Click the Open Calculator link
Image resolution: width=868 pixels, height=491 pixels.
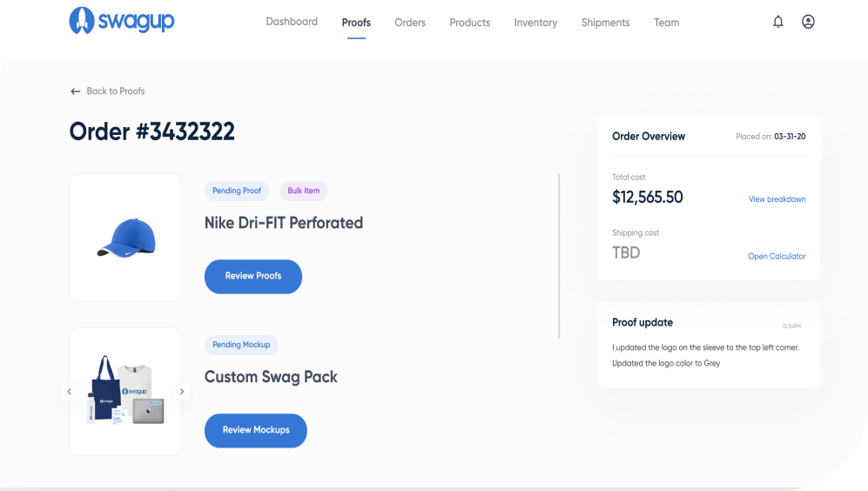777,256
